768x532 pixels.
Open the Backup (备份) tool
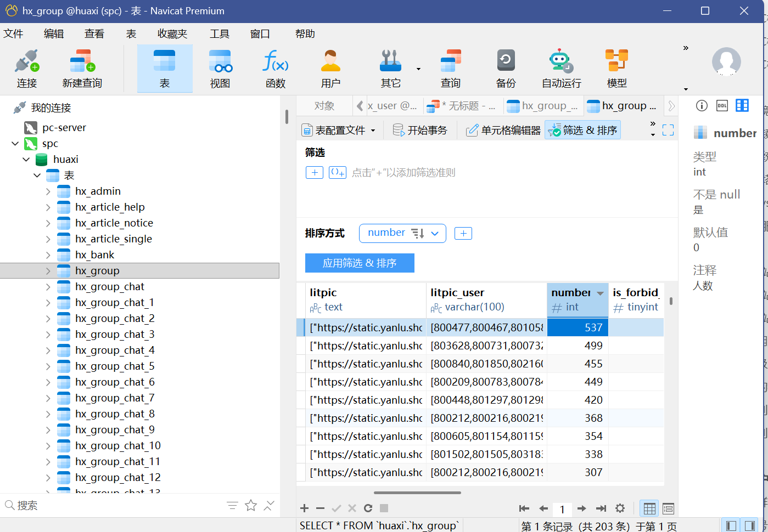(x=505, y=69)
